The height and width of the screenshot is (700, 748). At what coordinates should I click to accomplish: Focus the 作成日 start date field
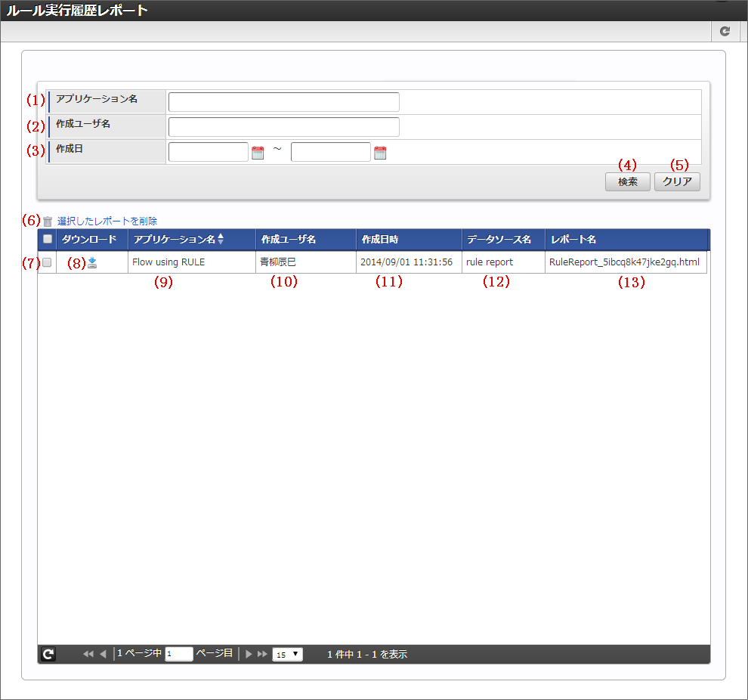click(209, 152)
